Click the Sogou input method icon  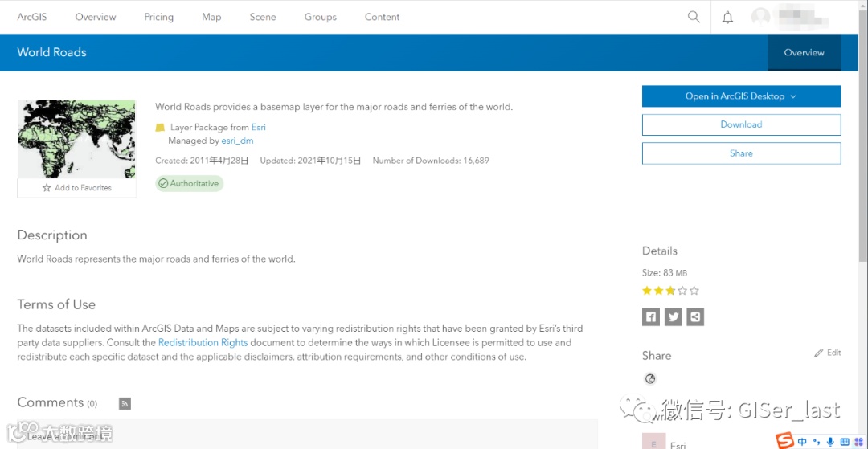pyautogui.click(x=784, y=441)
